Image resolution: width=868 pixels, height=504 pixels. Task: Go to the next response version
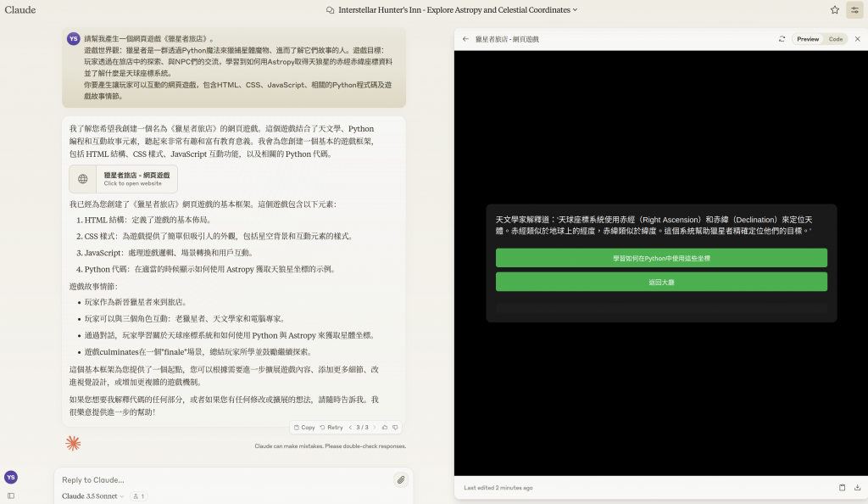pyautogui.click(x=374, y=428)
